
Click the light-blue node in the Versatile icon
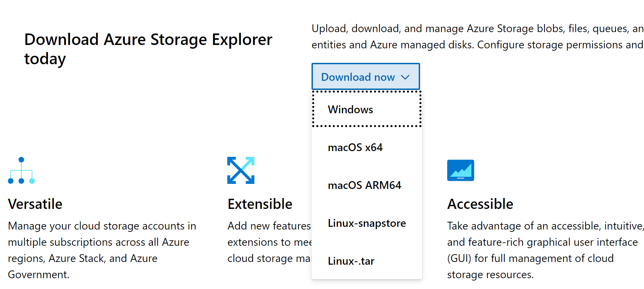pos(32,181)
